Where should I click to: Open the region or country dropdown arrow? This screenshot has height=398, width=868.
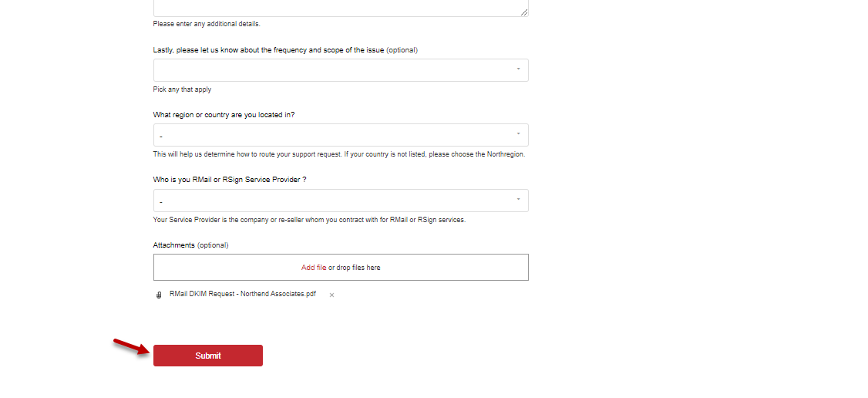[518, 134]
